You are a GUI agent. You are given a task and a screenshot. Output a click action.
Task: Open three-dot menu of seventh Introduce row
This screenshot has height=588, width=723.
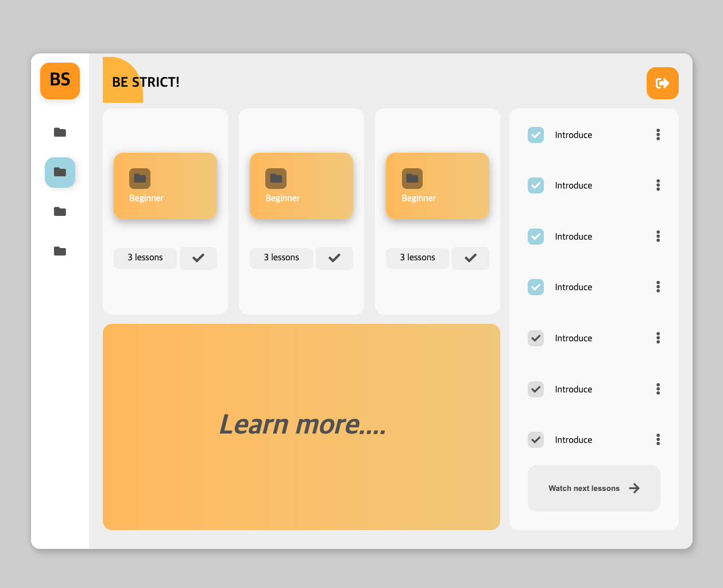point(658,439)
